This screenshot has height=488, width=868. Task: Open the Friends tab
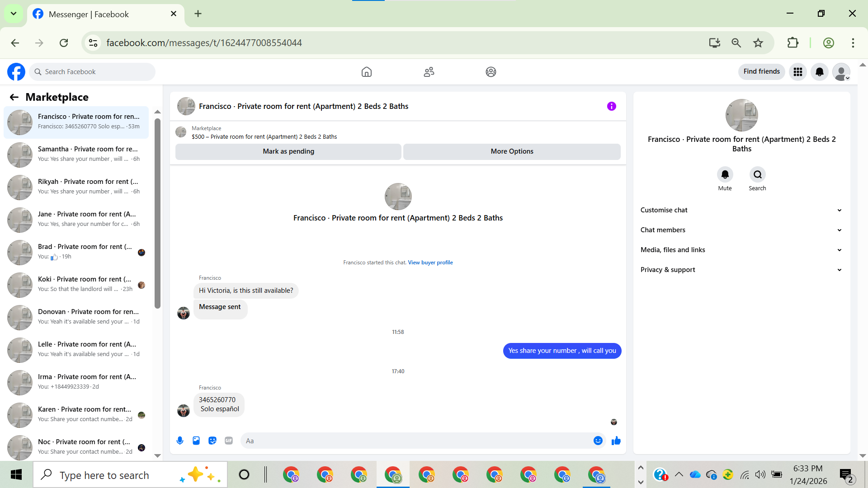[429, 72]
